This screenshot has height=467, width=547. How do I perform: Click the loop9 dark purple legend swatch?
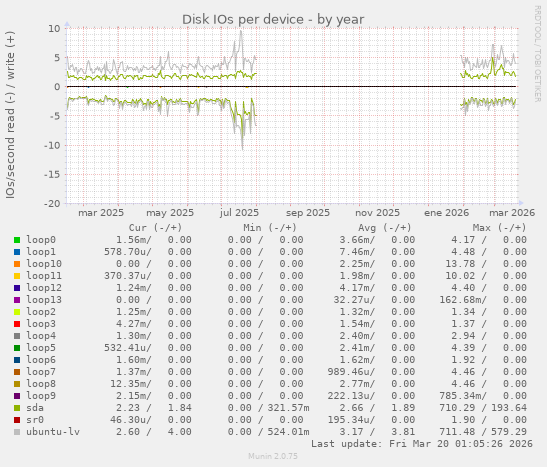(x=17, y=396)
